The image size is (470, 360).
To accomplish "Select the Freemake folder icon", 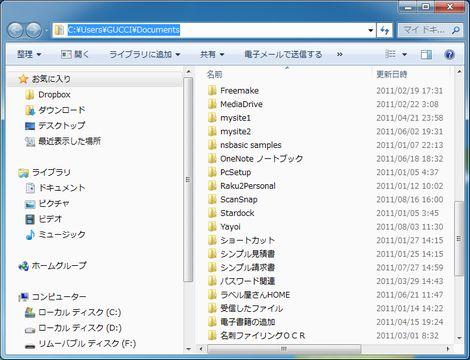I will click(x=212, y=90).
